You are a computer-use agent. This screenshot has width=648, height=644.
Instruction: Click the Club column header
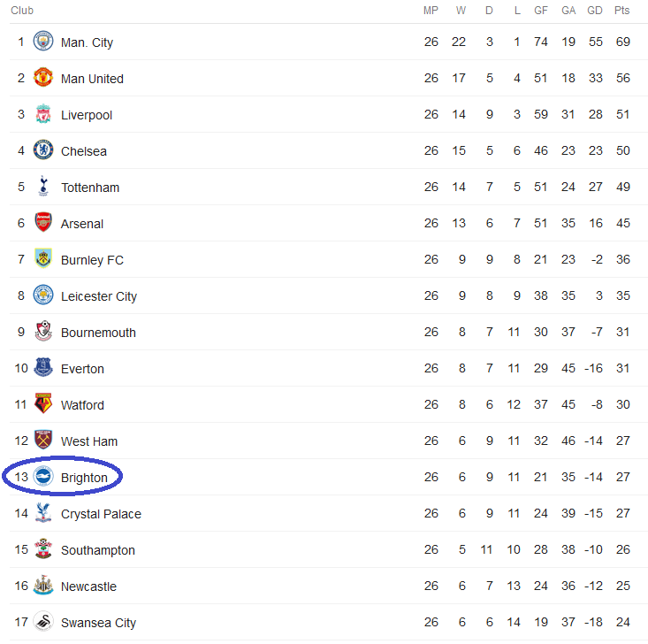pyautogui.click(x=22, y=11)
